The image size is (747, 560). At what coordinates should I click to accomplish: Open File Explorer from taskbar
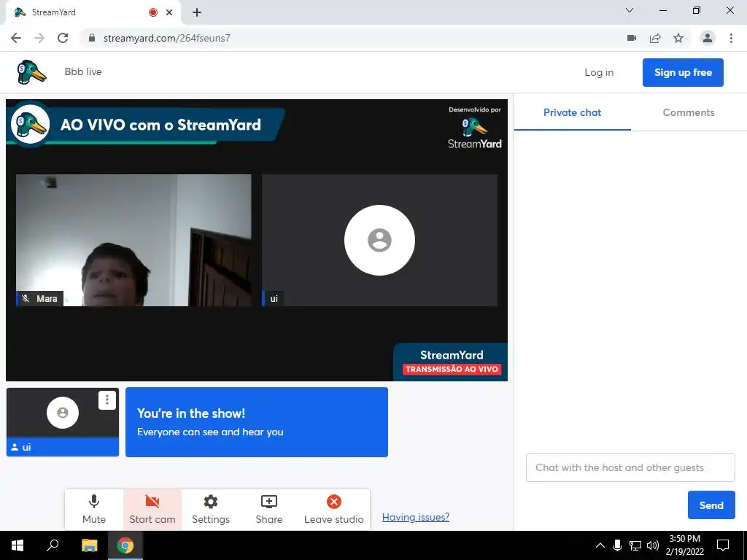coord(89,545)
